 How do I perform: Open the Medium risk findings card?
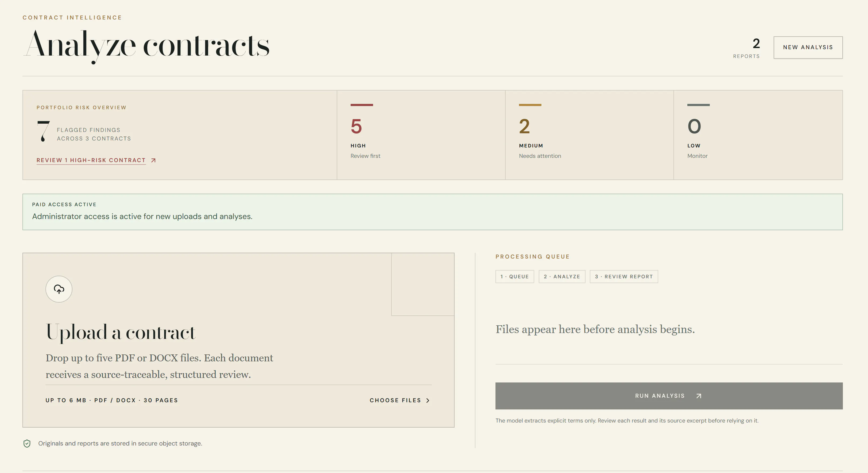(589, 135)
